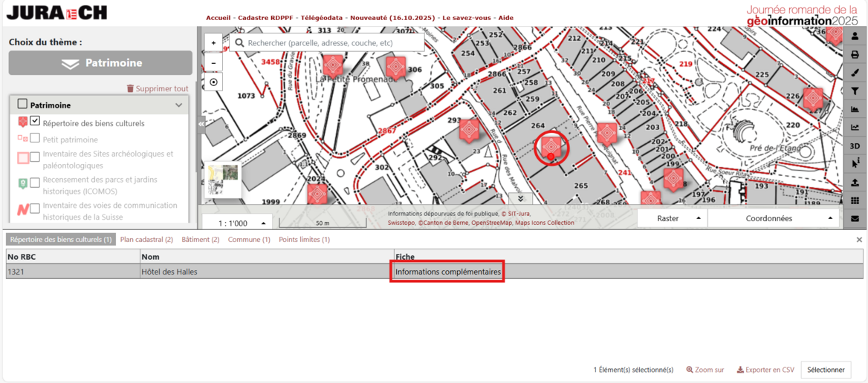Switch to the Plan cadastral (2) tab
Viewport: 868px width, 383px height.
click(146, 240)
